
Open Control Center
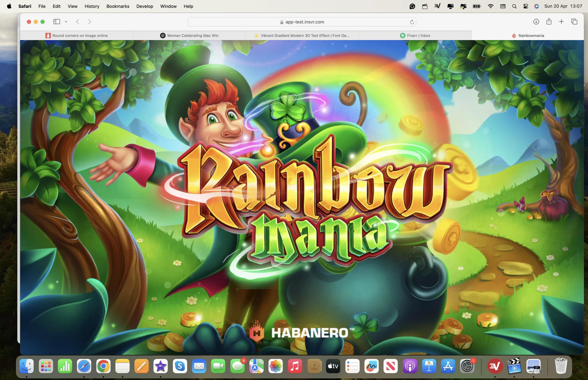pos(526,6)
